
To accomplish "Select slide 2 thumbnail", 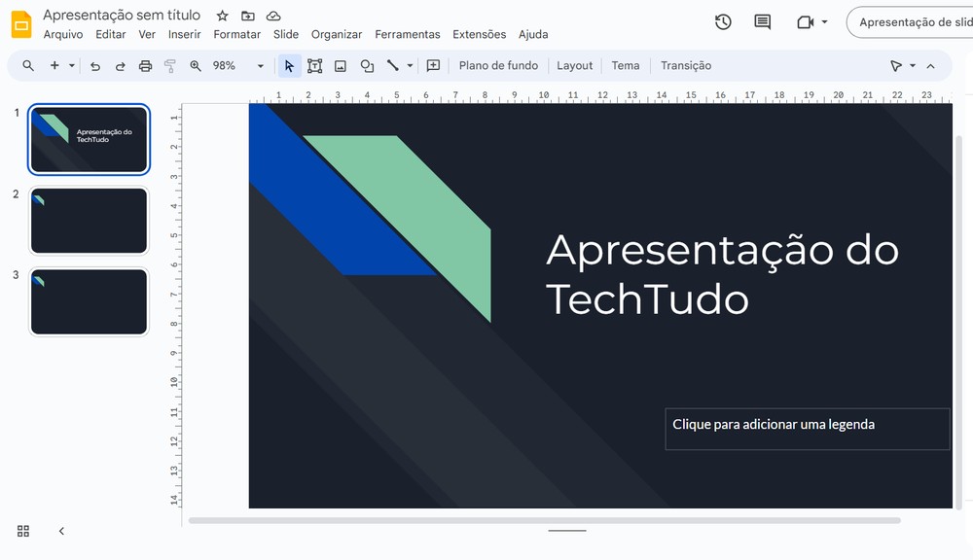I will pyautogui.click(x=89, y=221).
